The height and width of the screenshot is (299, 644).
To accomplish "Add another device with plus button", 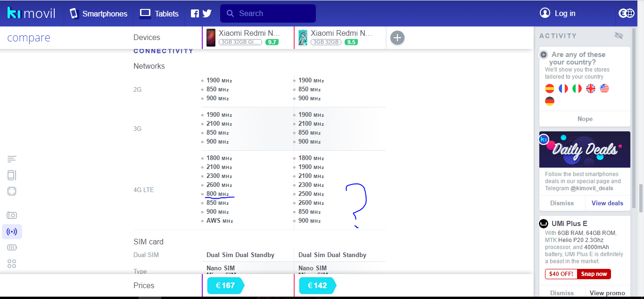I will (x=397, y=38).
